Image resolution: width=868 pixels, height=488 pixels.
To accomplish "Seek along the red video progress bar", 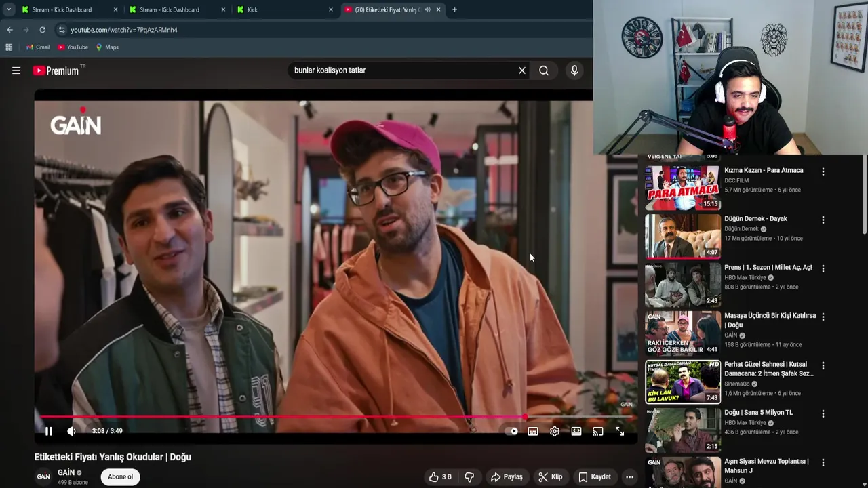I will coord(336,417).
